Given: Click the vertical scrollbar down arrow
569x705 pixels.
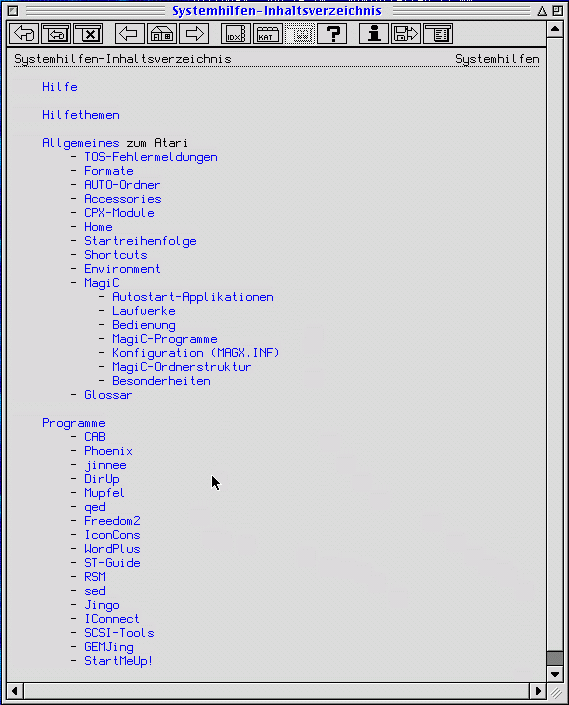Looking at the screenshot, I should (555, 674).
